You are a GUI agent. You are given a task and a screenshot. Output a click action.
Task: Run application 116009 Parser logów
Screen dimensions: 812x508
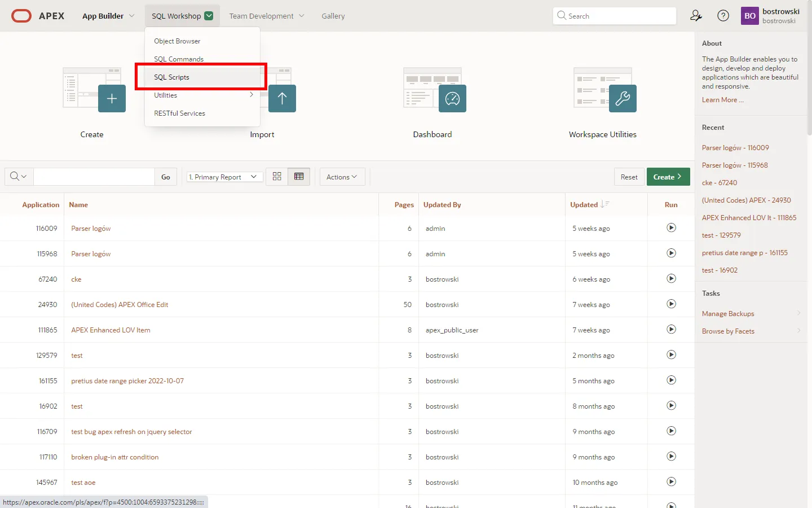click(x=671, y=228)
